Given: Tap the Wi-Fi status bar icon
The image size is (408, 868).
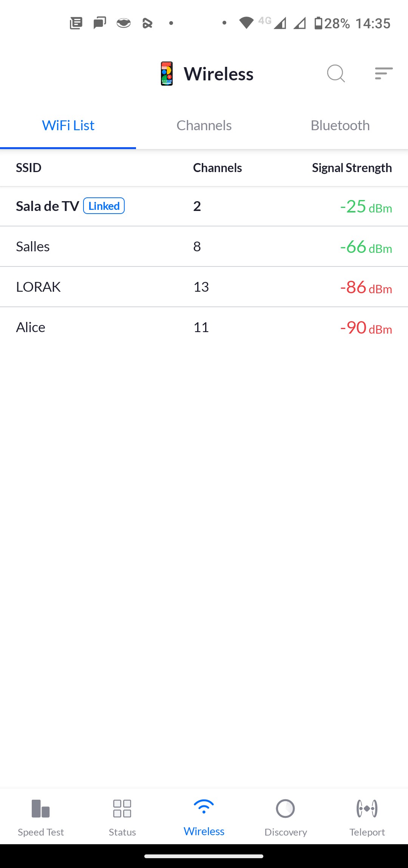Looking at the screenshot, I should (246, 23).
